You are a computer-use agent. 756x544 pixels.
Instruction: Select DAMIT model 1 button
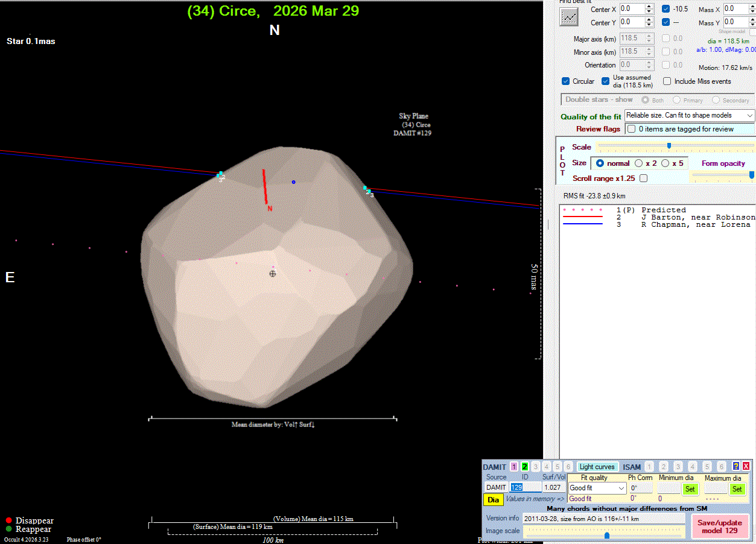pos(514,467)
